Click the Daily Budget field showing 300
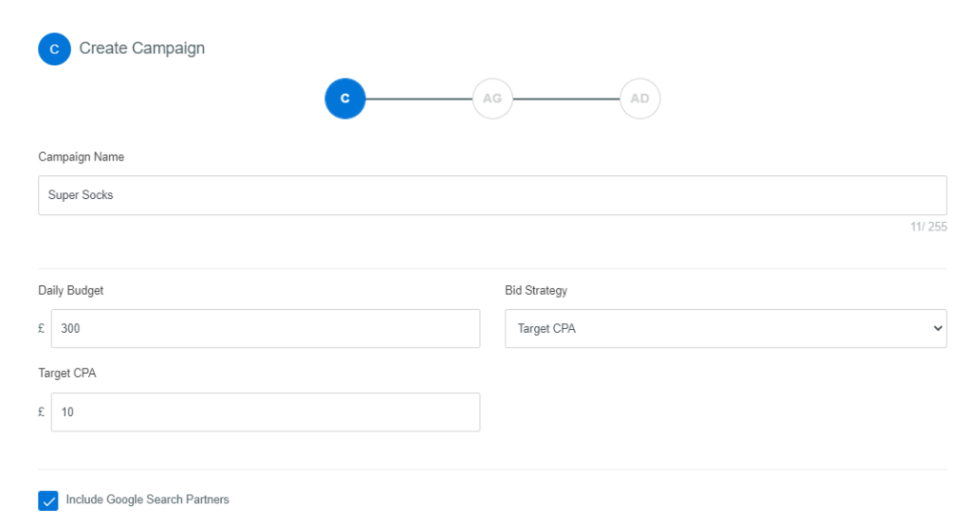 point(266,328)
